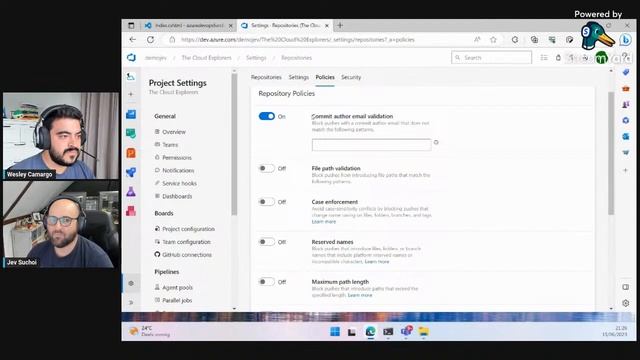Enable File path validation toggle
The image size is (640, 360).
(267, 168)
